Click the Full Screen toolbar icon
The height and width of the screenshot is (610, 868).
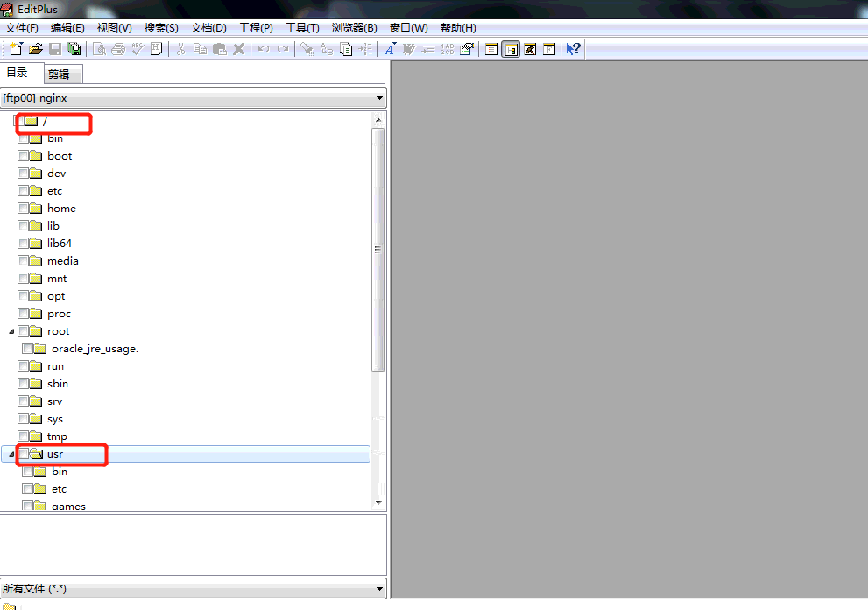(x=549, y=49)
